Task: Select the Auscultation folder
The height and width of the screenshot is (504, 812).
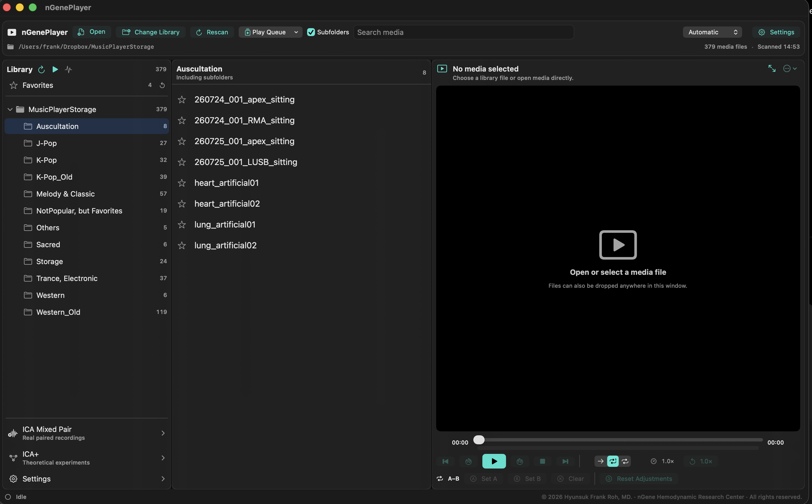Action: (87, 126)
